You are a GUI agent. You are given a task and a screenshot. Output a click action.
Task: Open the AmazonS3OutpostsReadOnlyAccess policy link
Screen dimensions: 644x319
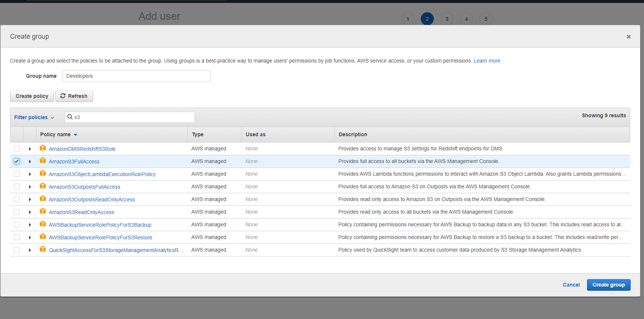(92, 200)
